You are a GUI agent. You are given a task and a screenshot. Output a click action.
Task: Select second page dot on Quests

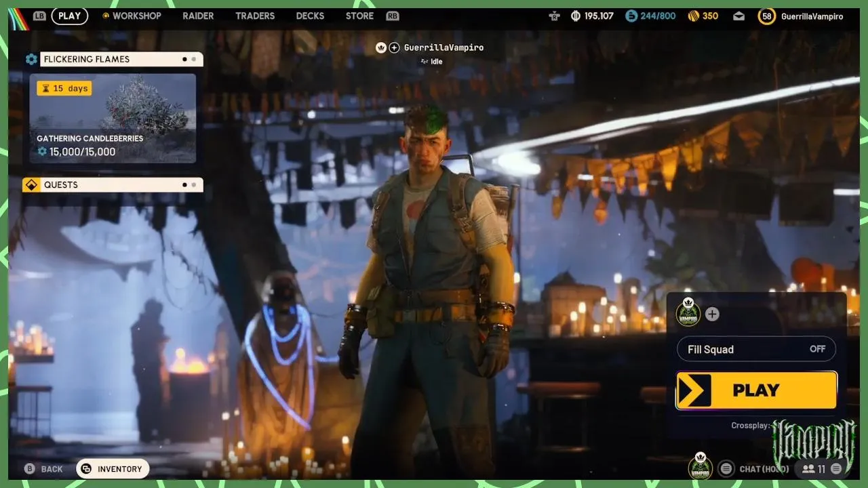[194, 184]
